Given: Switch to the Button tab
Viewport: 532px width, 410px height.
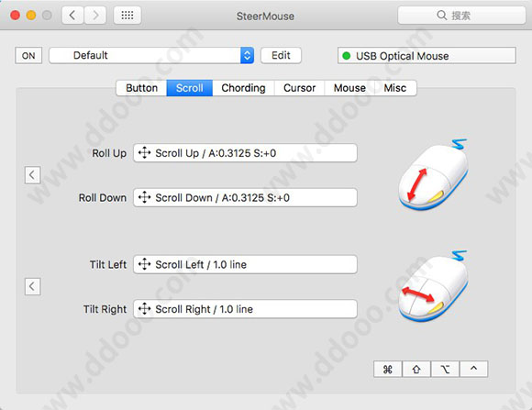Looking at the screenshot, I should point(141,88).
